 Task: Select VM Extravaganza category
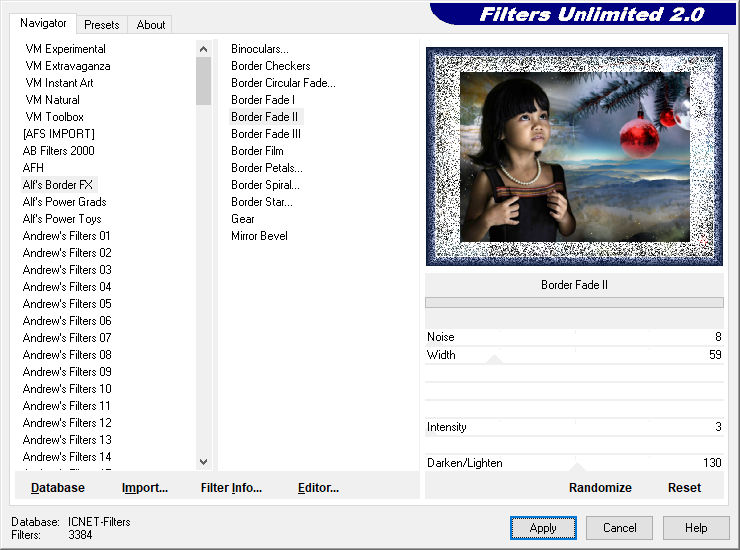[x=68, y=66]
